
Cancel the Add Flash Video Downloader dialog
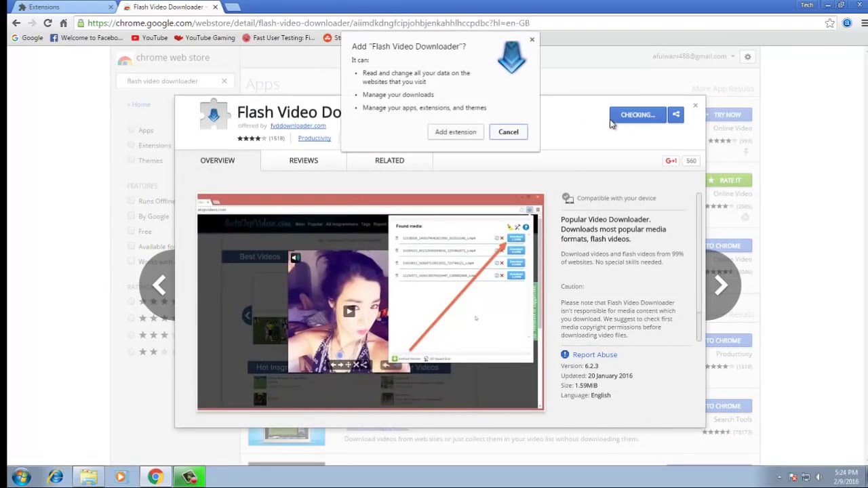click(508, 132)
